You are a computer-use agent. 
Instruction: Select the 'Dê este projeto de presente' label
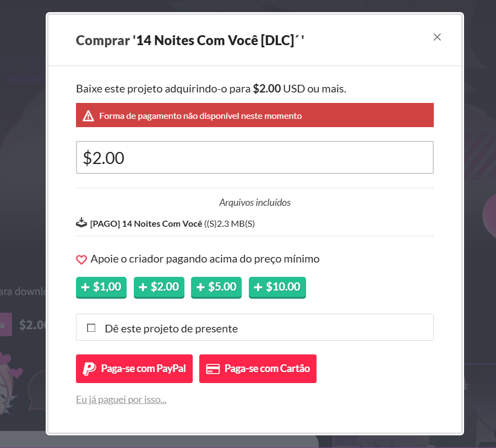click(171, 328)
